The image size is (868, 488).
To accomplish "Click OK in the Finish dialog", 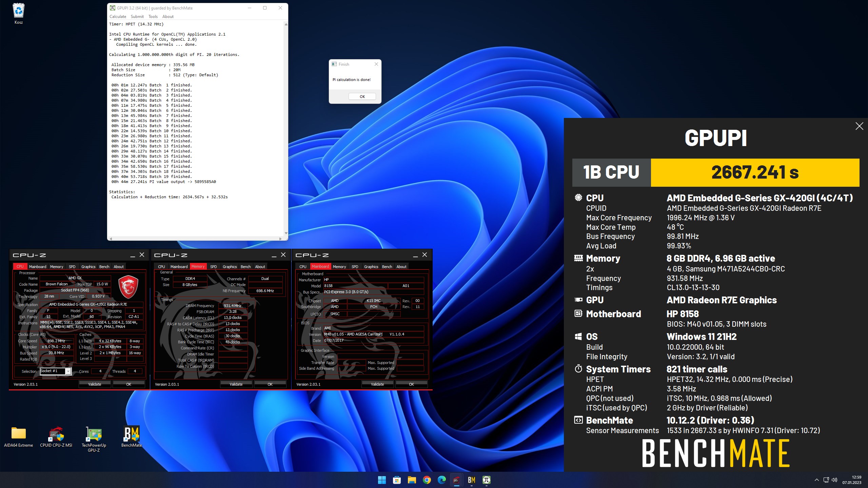I will 362,97.
